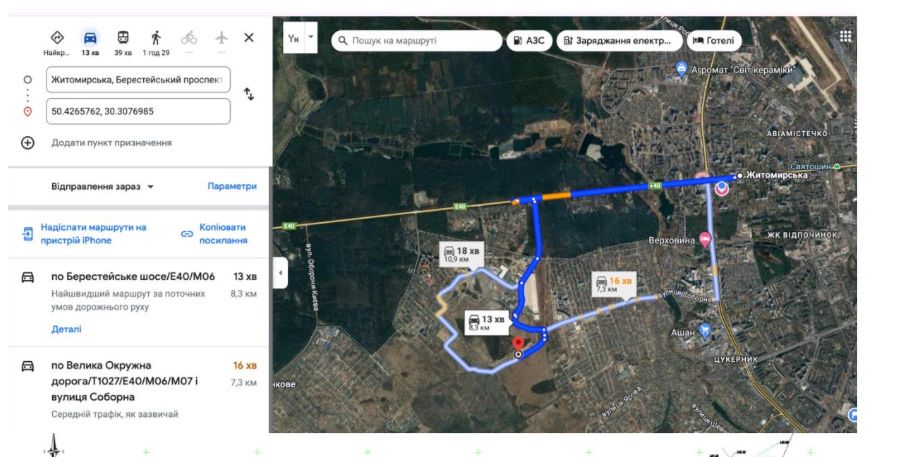Screen dimensions: 916x457
Task: Collapse the side panel arrow
Action: point(280,273)
